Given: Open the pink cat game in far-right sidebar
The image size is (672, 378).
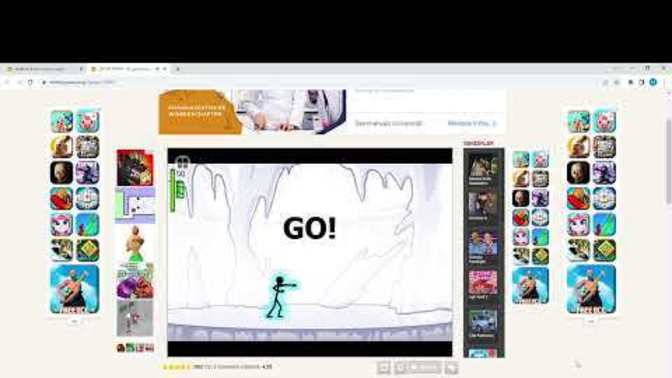Looking at the screenshot, I should click(x=578, y=225).
